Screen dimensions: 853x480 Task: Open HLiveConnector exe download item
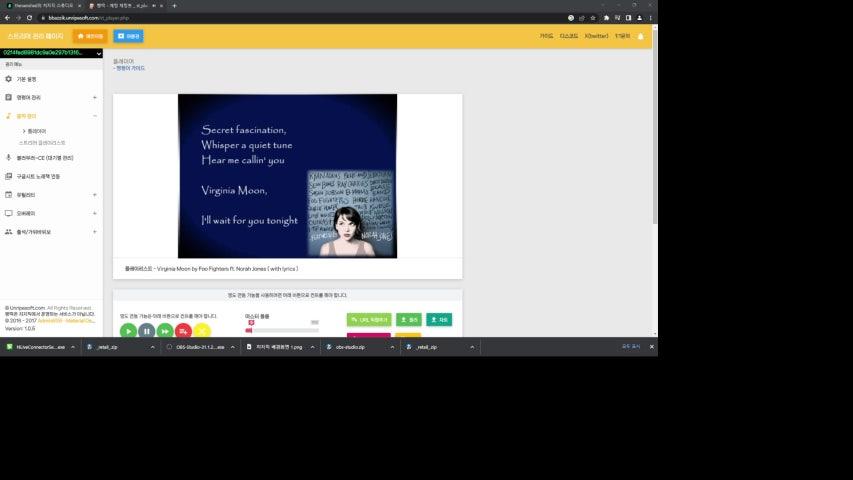point(36,347)
